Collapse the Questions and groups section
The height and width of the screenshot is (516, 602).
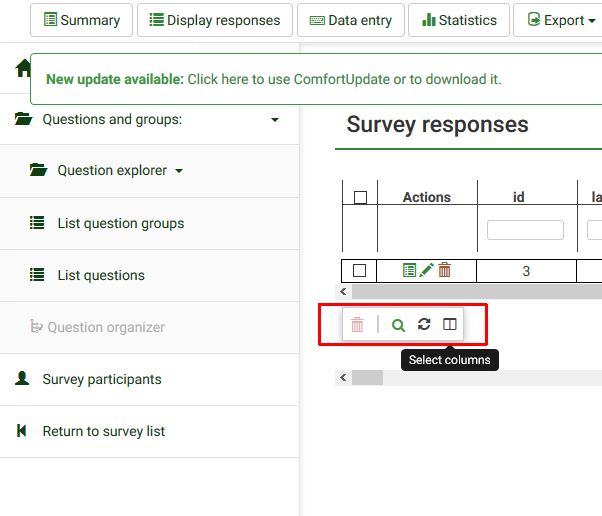[275, 120]
